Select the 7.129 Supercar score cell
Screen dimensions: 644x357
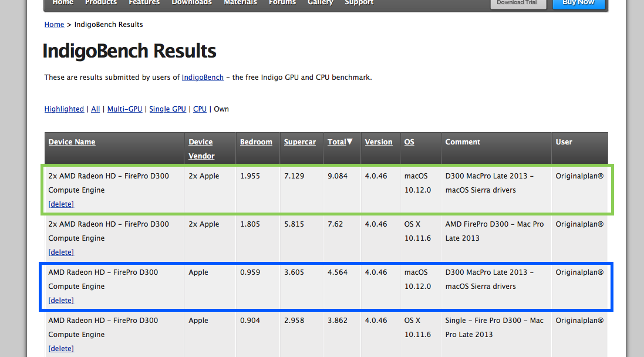294,176
